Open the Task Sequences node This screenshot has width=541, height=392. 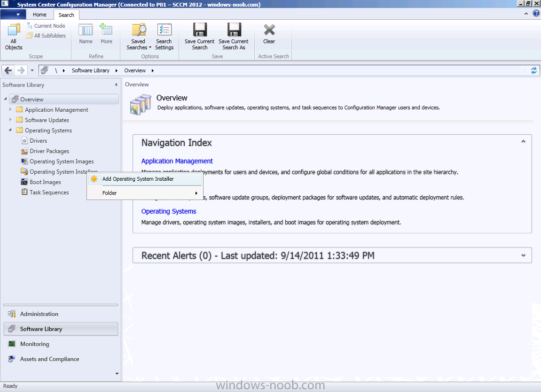click(x=49, y=192)
